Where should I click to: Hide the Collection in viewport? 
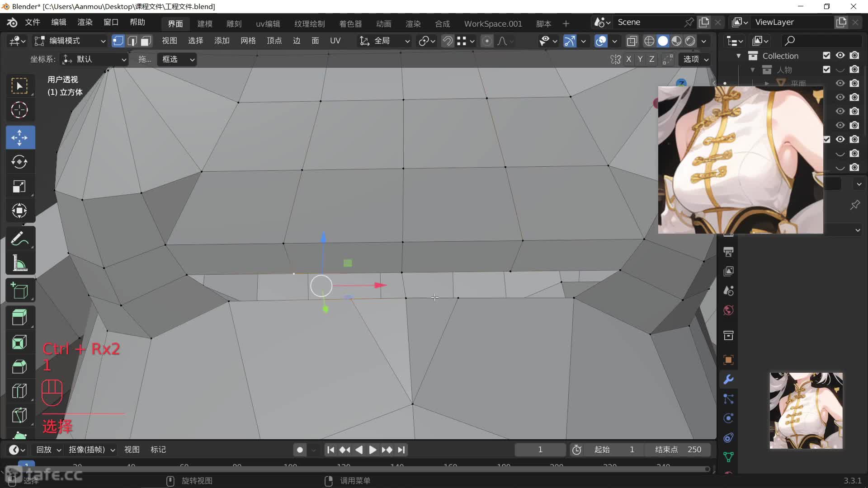pos(840,55)
